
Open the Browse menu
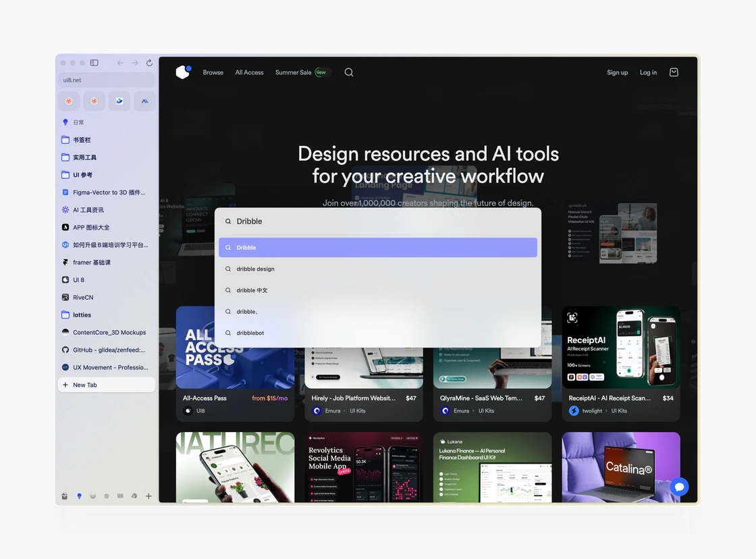coord(213,72)
